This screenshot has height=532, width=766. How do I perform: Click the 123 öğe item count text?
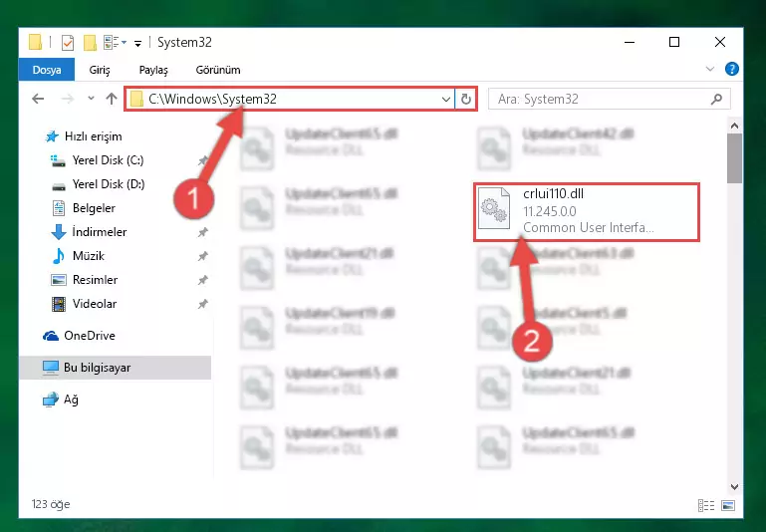[51, 504]
